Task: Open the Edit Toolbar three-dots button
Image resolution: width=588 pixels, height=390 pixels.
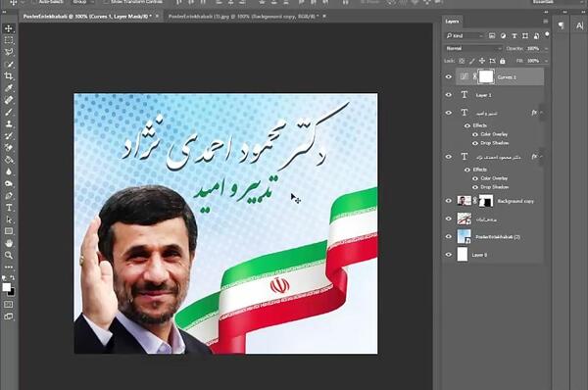Action: (9, 267)
